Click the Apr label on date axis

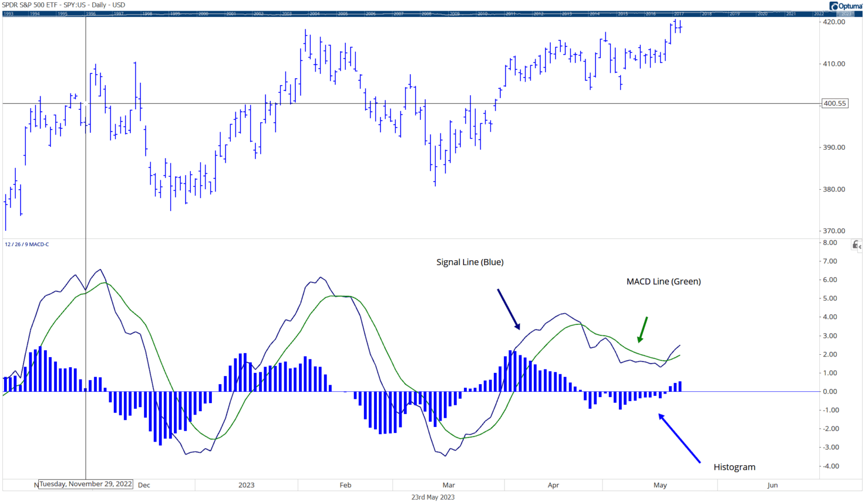[554, 485]
